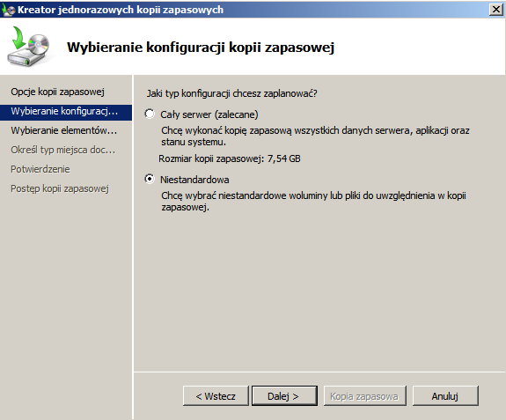This screenshot has height=420, width=506.
Task: Click the Postęp kopii zapasowej step
Action: point(60,188)
